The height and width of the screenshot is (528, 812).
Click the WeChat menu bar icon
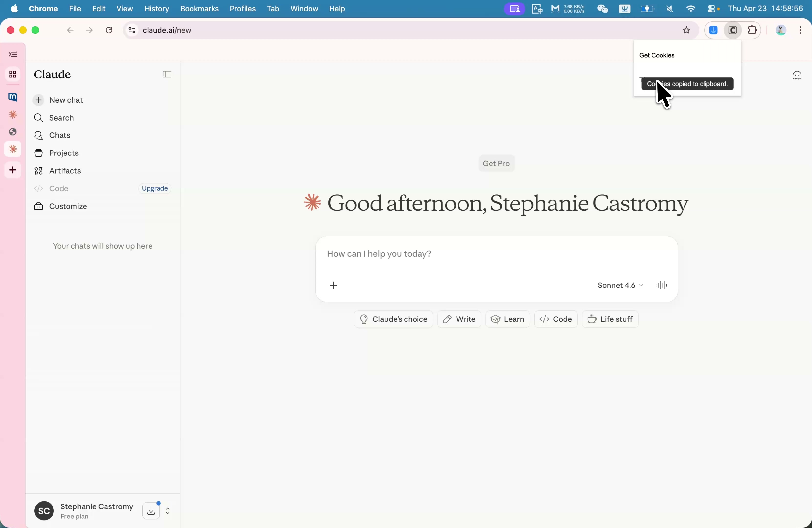point(602,9)
